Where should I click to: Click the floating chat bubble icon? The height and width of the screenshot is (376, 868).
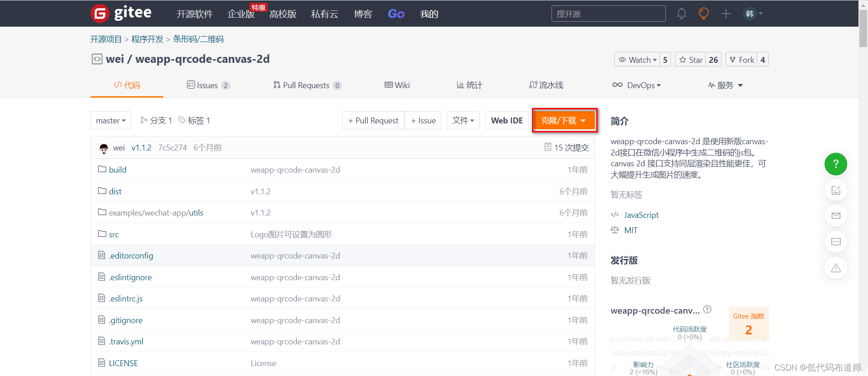click(836, 242)
